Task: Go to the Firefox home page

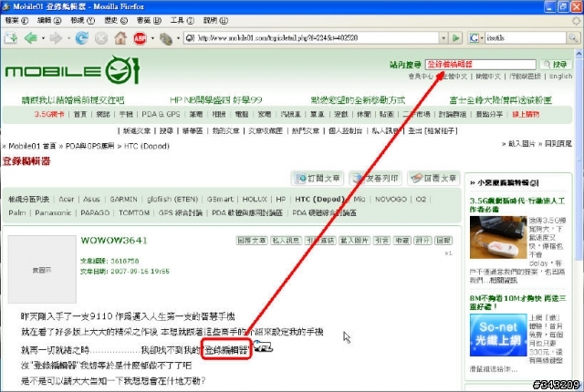Action: pyautogui.click(x=120, y=38)
